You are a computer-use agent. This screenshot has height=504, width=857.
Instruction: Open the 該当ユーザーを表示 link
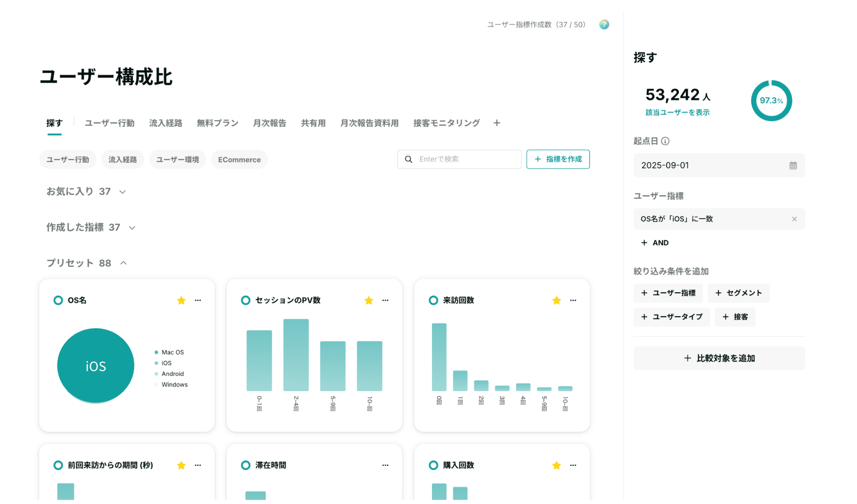[678, 113]
